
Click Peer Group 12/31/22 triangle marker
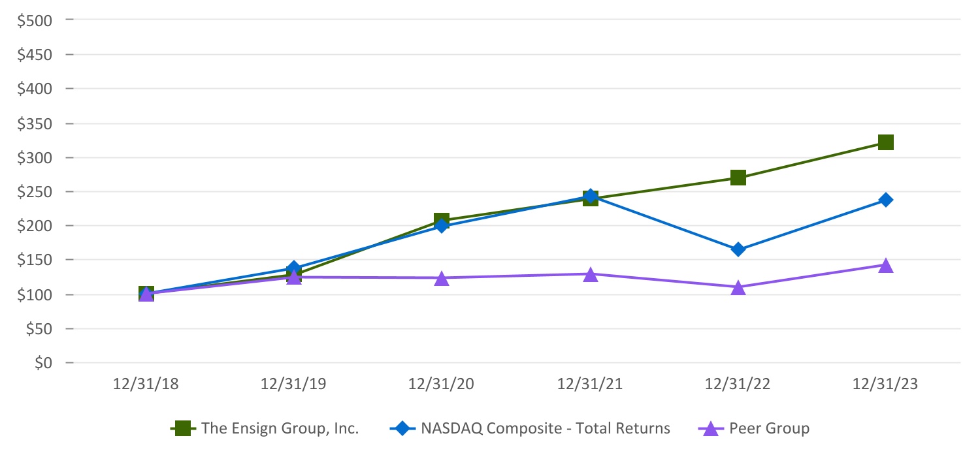(738, 287)
